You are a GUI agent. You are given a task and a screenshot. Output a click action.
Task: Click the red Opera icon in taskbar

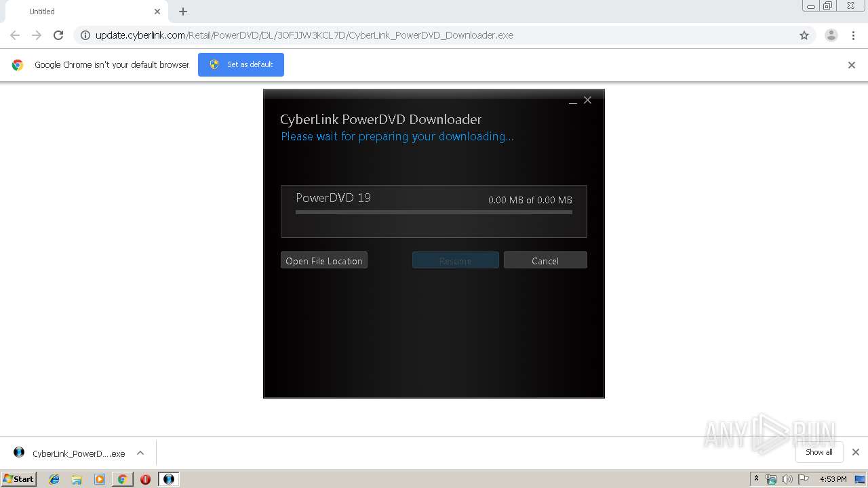click(x=145, y=479)
